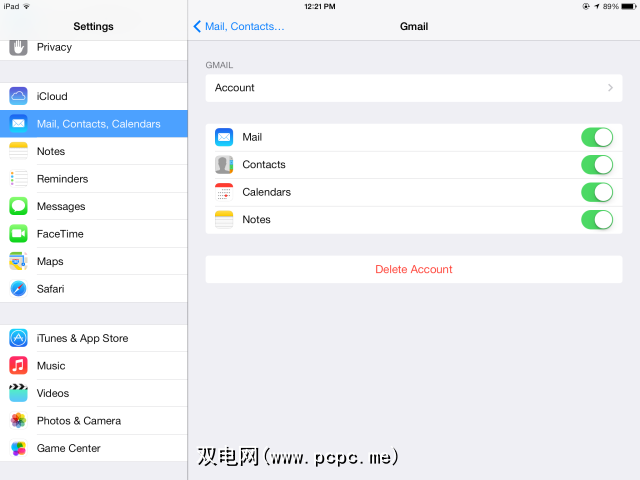
Task: Open Music settings
Action: (93, 365)
